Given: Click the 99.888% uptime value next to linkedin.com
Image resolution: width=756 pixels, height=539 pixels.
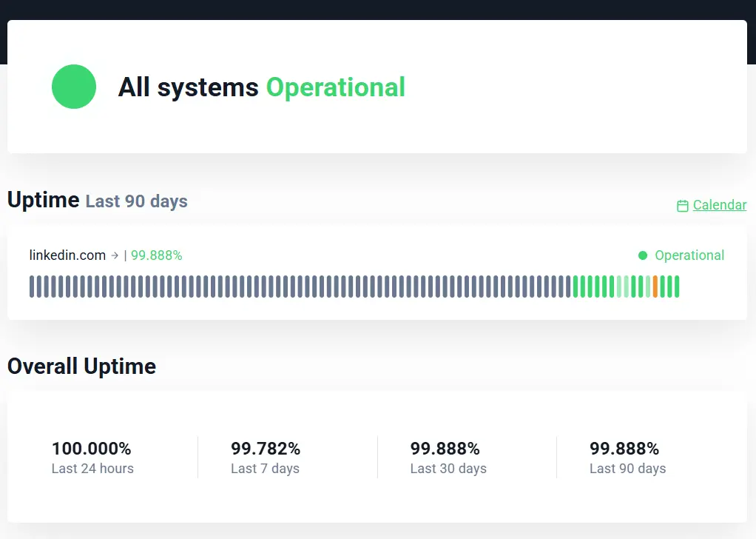Looking at the screenshot, I should point(157,255).
